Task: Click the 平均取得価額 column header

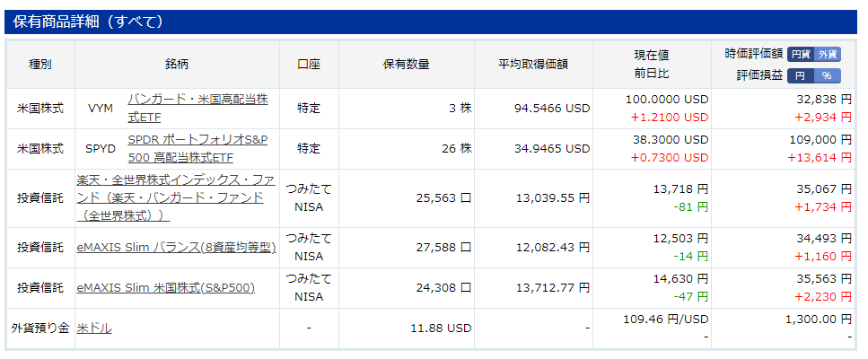Action: coord(533,64)
